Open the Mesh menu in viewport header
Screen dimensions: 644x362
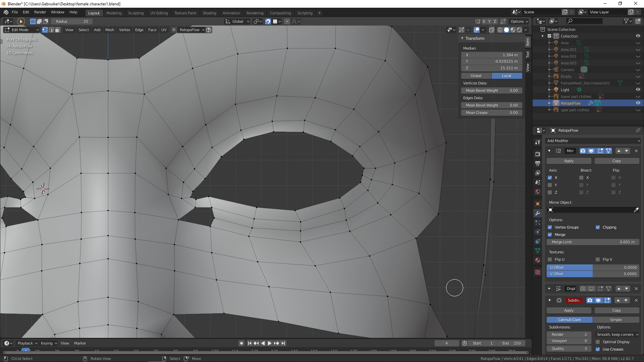point(110,30)
